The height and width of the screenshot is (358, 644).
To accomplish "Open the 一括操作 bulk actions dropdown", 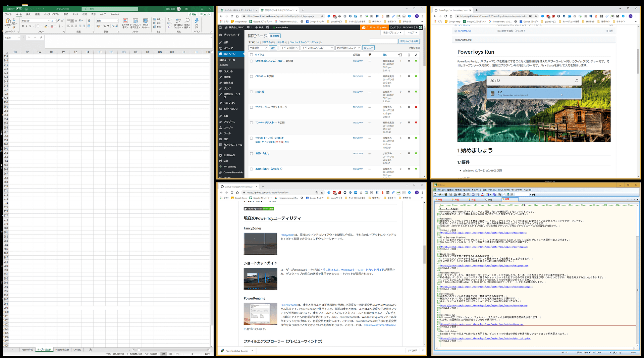I will coord(258,48).
